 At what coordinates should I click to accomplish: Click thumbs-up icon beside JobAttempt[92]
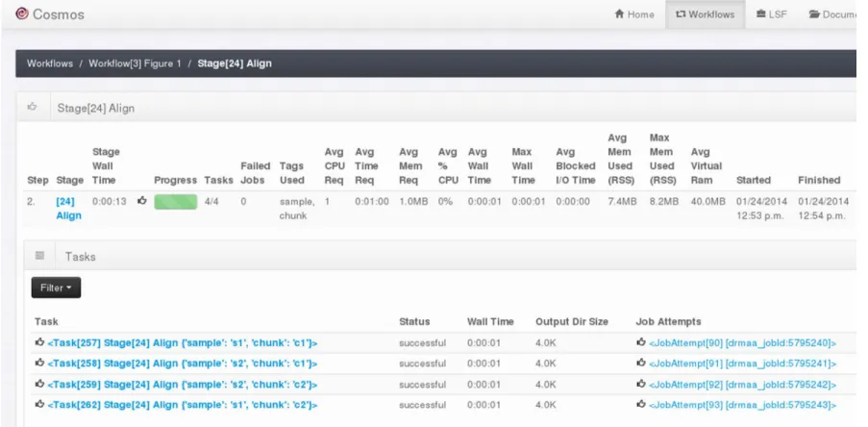[641, 384]
